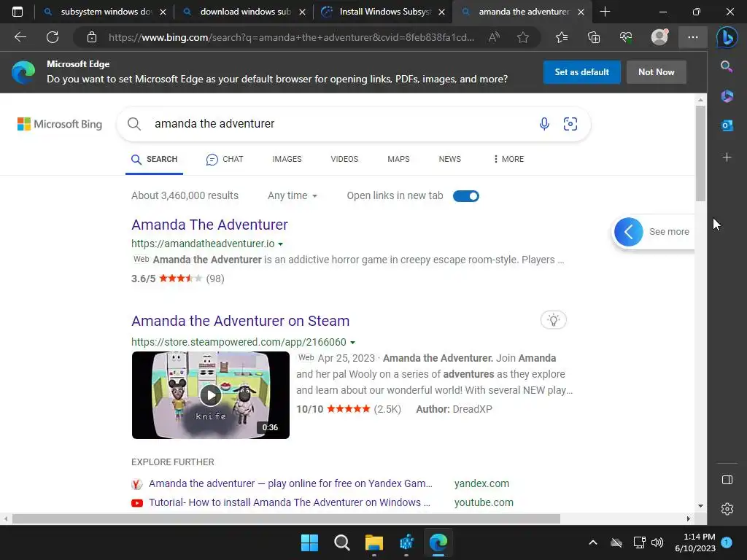747x560 pixels.
Task: Go back with the back arrow
Action: [20, 37]
